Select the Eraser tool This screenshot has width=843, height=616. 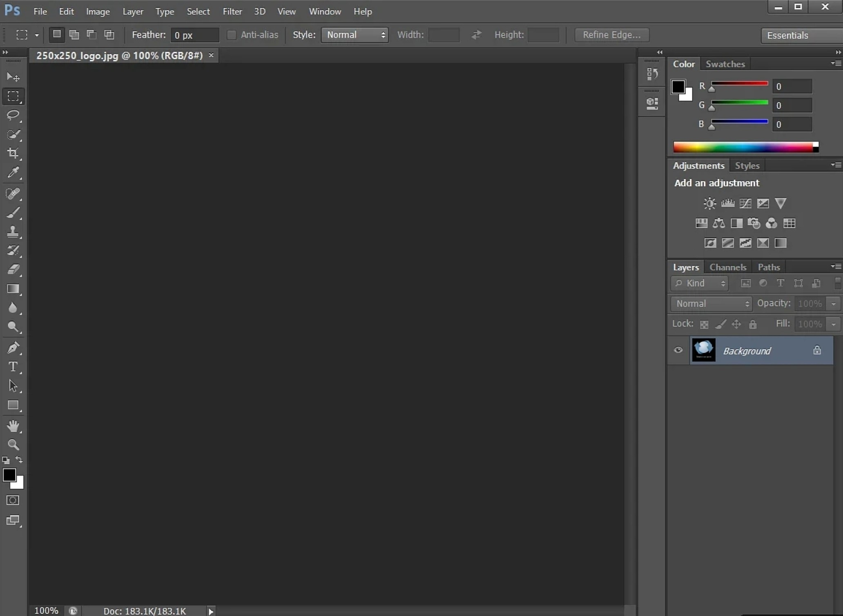click(13, 269)
